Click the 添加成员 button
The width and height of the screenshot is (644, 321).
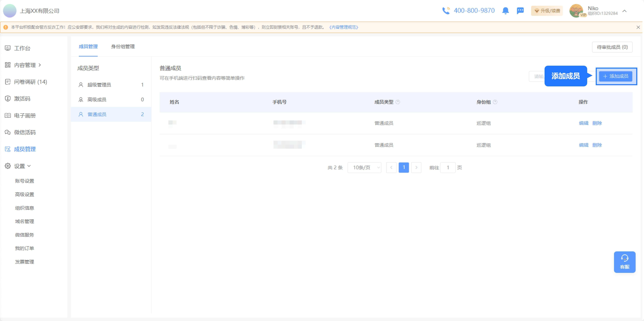616,76
